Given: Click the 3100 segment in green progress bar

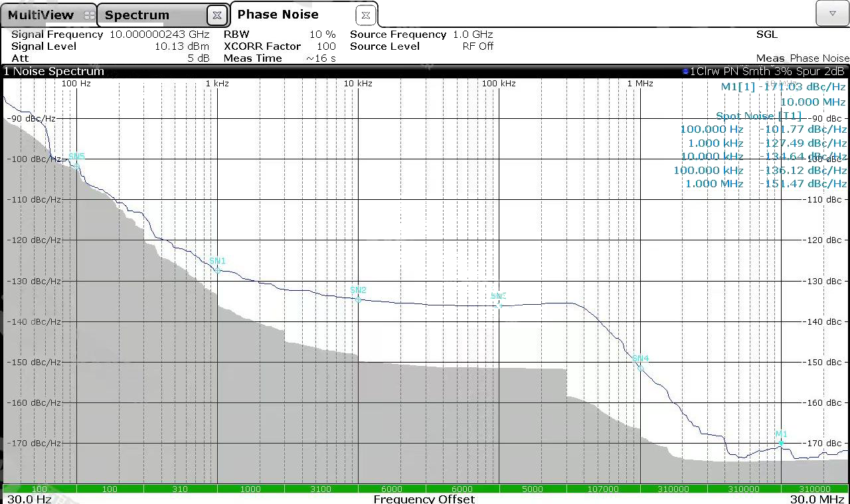Looking at the screenshot, I should point(321,489).
